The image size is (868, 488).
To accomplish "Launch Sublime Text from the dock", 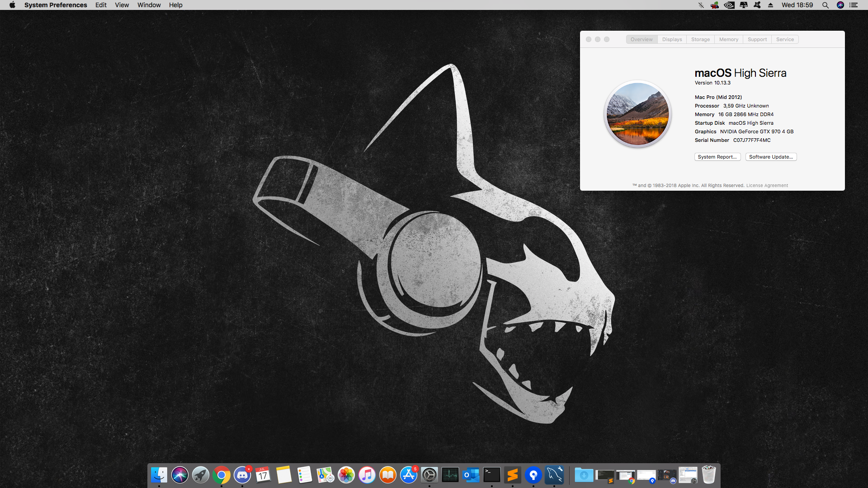I will (x=512, y=475).
